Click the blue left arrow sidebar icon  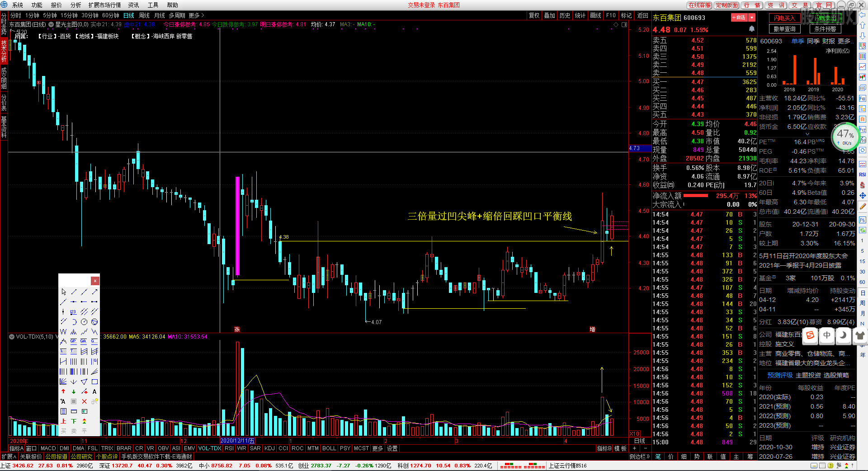(863, 14)
